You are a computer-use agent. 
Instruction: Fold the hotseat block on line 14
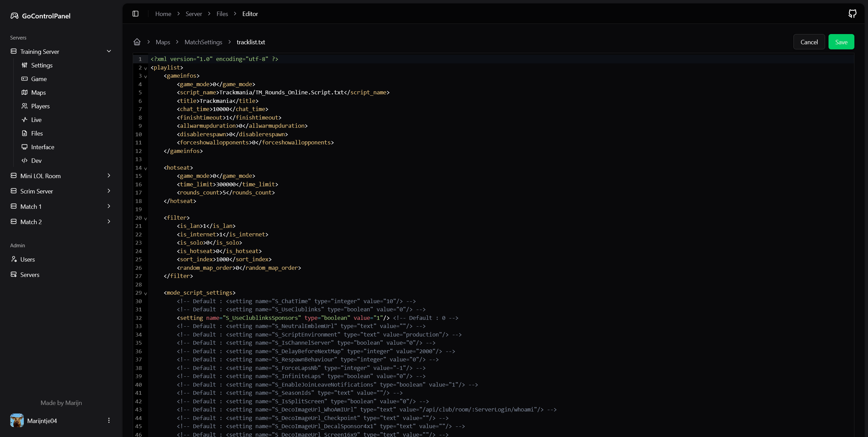146,168
